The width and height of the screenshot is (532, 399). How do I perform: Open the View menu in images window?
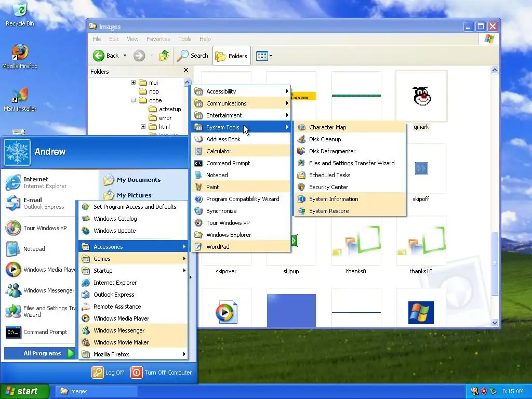click(132, 39)
